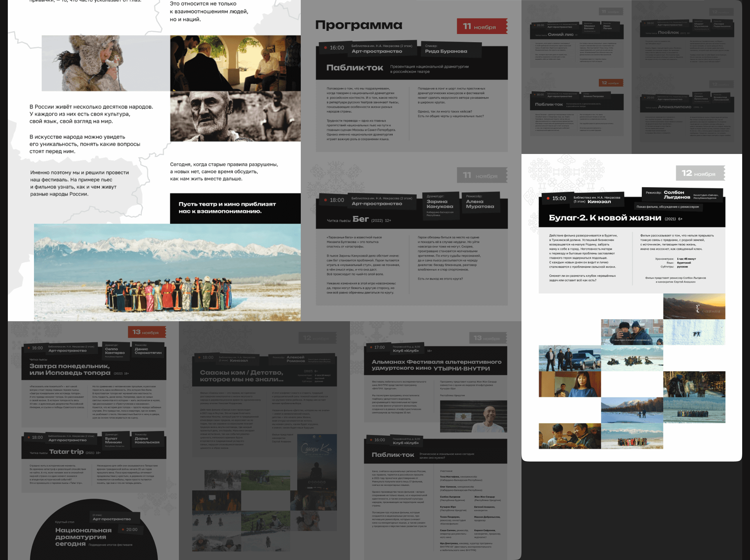Open the 'Tatar trip' play title
750x560 pixels.
pyautogui.click(x=66, y=452)
